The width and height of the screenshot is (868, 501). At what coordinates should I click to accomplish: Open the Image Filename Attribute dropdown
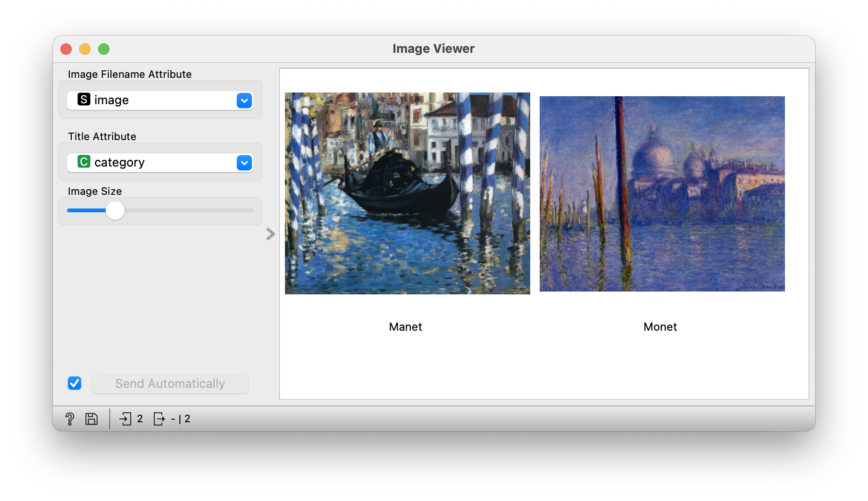(x=160, y=100)
